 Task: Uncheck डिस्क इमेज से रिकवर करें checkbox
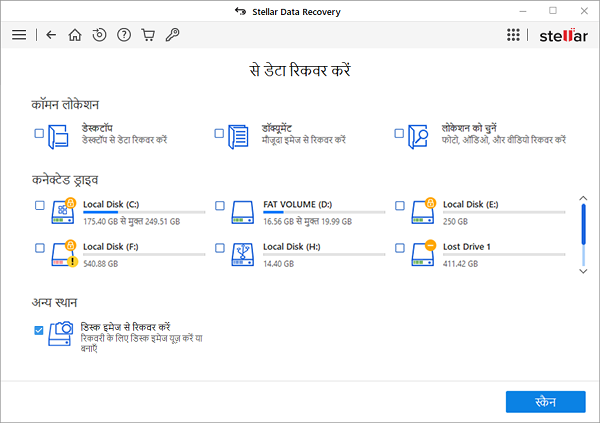point(39,330)
